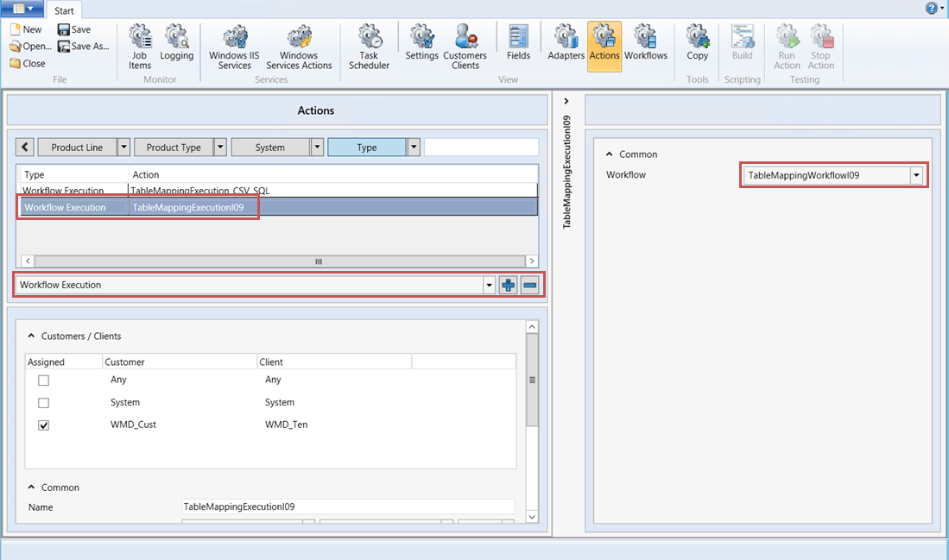The width and height of the screenshot is (949, 560).
Task: Uncheck the WMD_Cust assigned checkbox
Action: coord(43,425)
